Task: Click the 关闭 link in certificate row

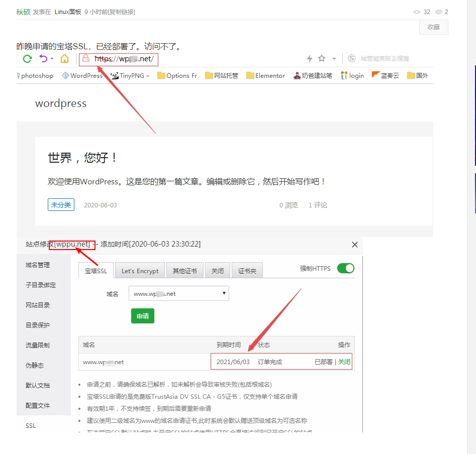Action: [x=344, y=362]
